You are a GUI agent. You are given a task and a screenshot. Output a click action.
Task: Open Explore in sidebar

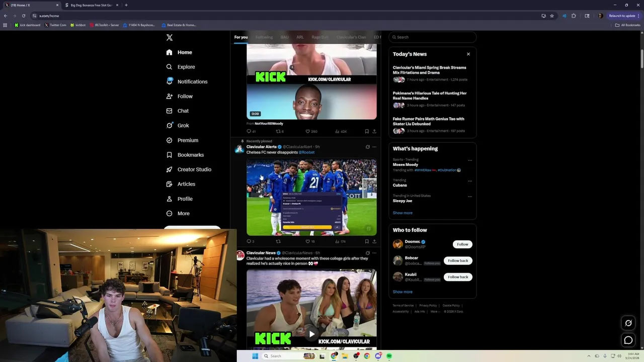[181, 67]
